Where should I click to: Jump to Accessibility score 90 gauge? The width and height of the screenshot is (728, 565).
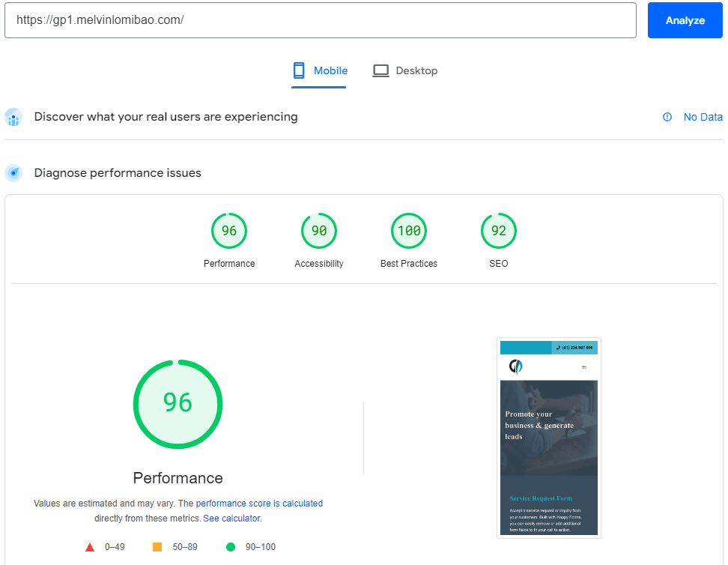(319, 231)
